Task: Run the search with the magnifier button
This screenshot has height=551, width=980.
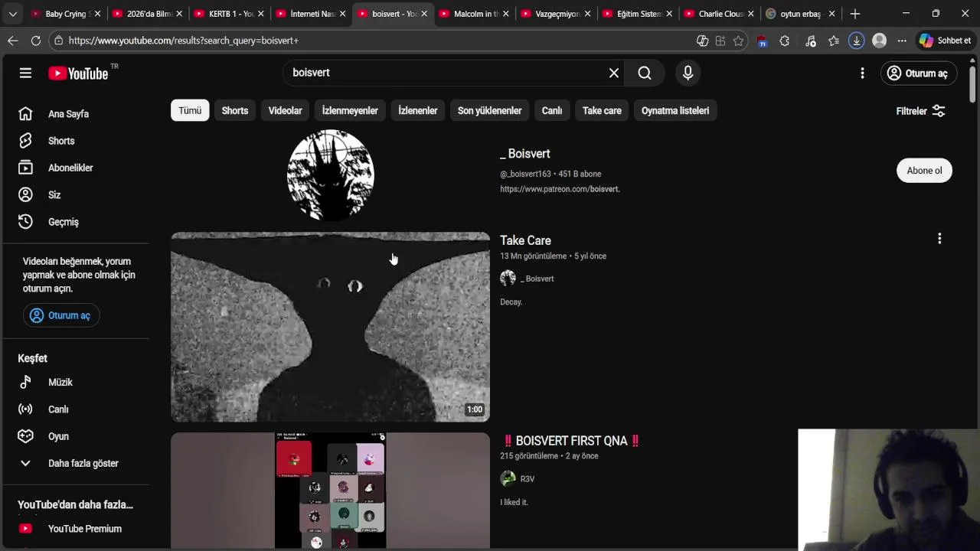Action: pyautogui.click(x=645, y=73)
